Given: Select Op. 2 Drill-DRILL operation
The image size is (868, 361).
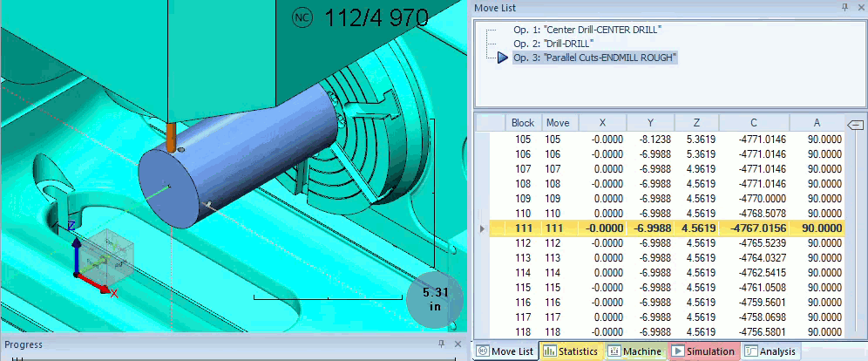Looking at the screenshot, I should [x=553, y=43].
